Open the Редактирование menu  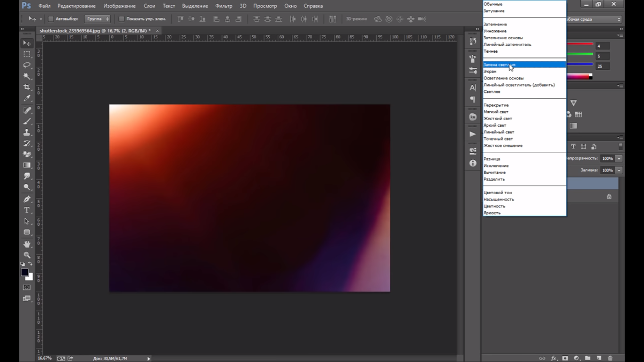(76, 6)
